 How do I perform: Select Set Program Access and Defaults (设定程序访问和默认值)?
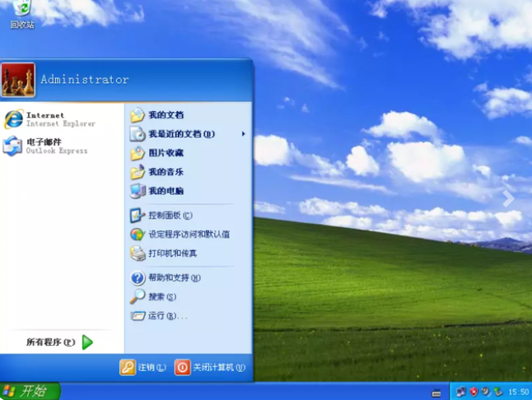coord(188,235)
